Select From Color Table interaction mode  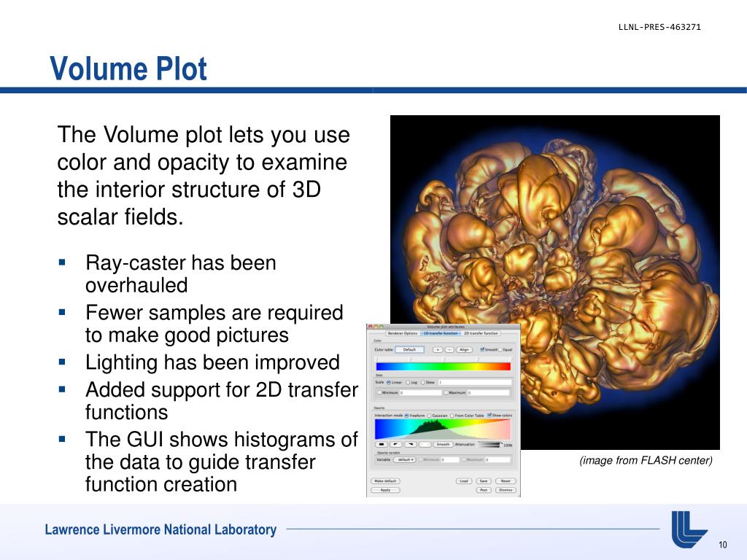tap(452, 416)
